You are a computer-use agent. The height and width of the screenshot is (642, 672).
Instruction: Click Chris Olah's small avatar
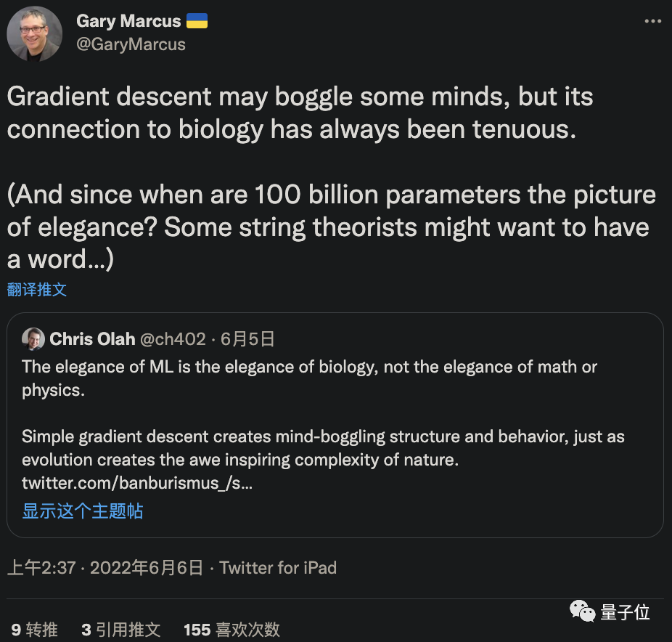(33, 338)
